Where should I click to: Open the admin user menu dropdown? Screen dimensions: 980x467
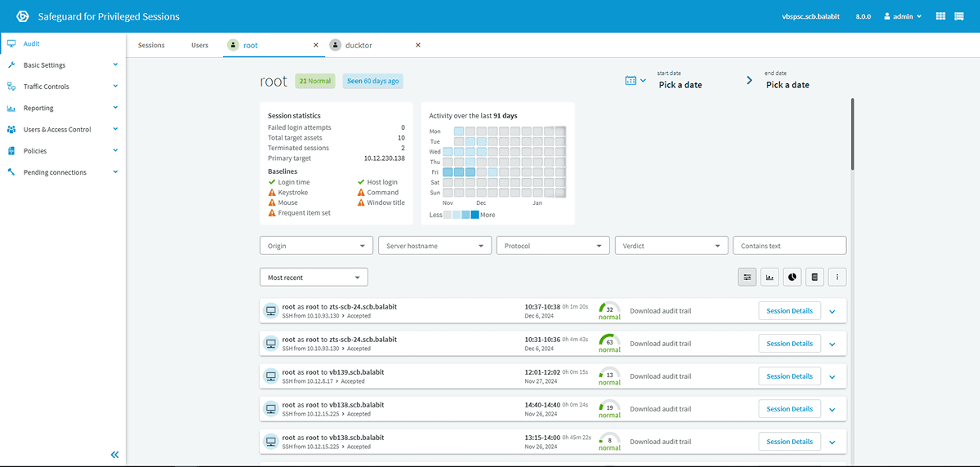tap(902, 16)
